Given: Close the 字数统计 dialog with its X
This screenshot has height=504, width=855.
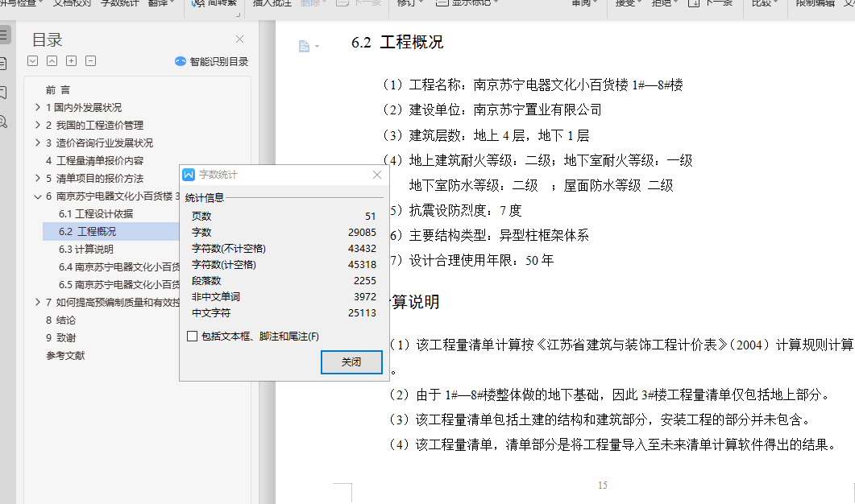Looking at the screenshot, I should coord(377,175).
